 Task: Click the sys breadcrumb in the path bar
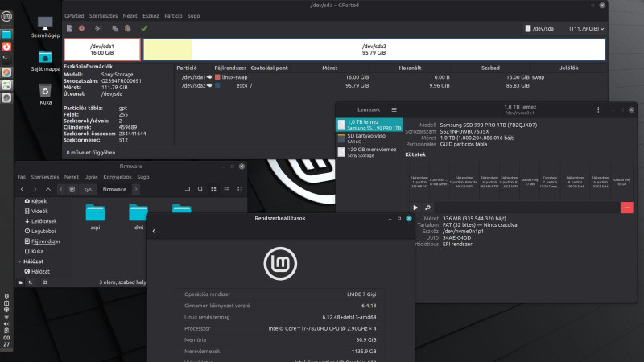point(88,189)
